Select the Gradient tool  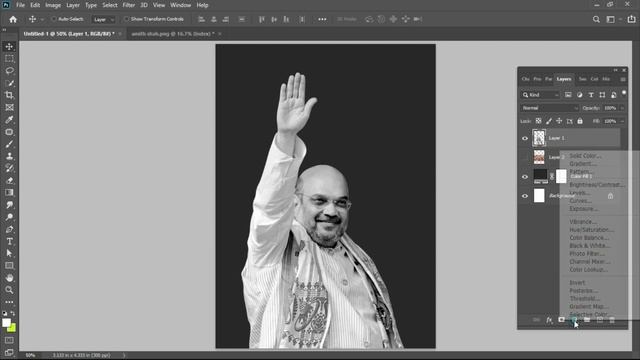tap(9, 193)
